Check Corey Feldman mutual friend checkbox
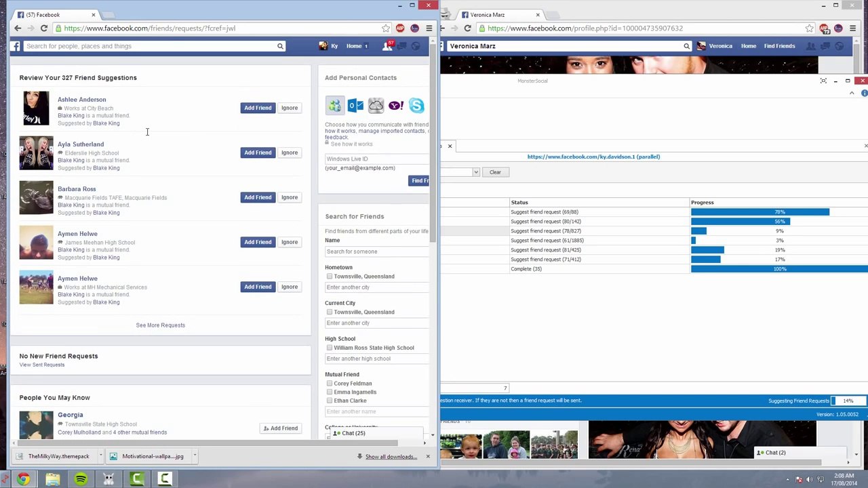868x488 pixels. pyautogui.click(x=330, y=383)
